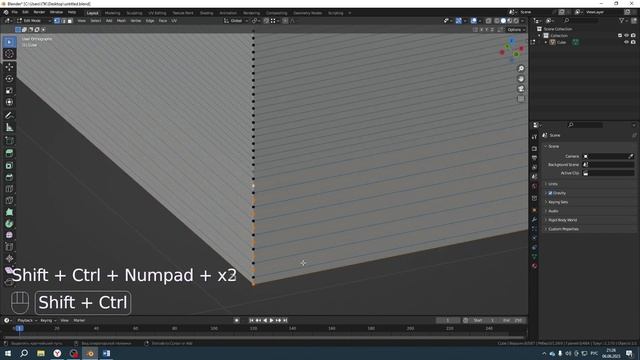Expand the Custom Properties panel
This screenshot has height=360, width=640.
[562, 229]
